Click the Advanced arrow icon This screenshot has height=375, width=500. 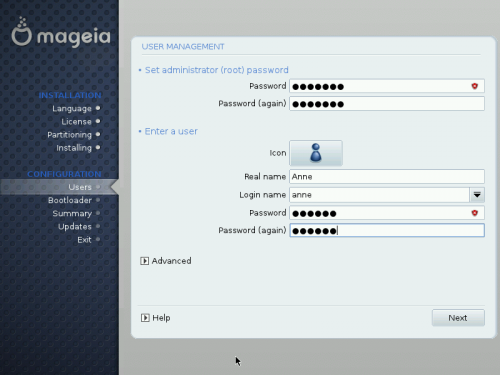click(144, 261)
